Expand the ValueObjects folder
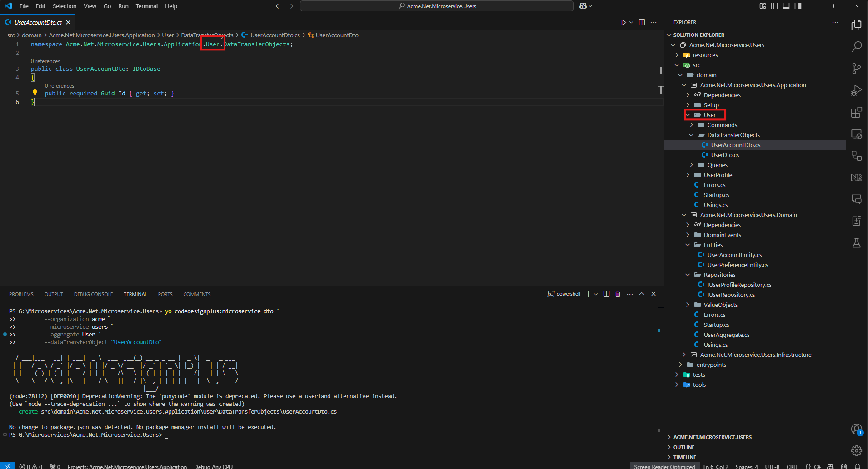The height and width of the screenshot is (469, 868). [688, 305]
